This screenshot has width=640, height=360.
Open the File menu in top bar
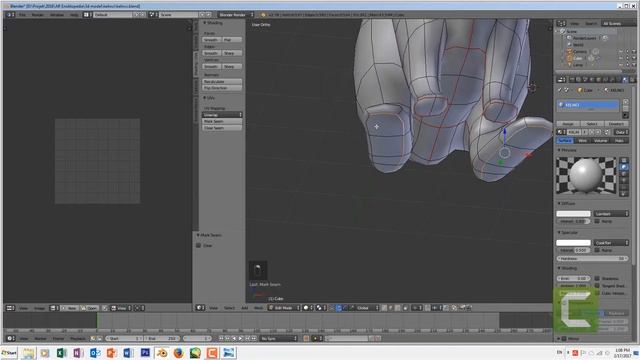22,15
